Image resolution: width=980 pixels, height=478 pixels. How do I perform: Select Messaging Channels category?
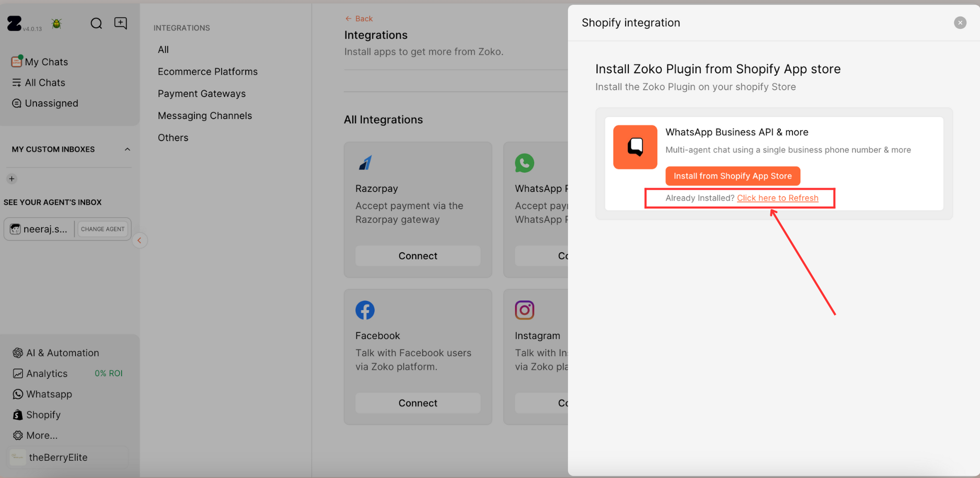205,115
